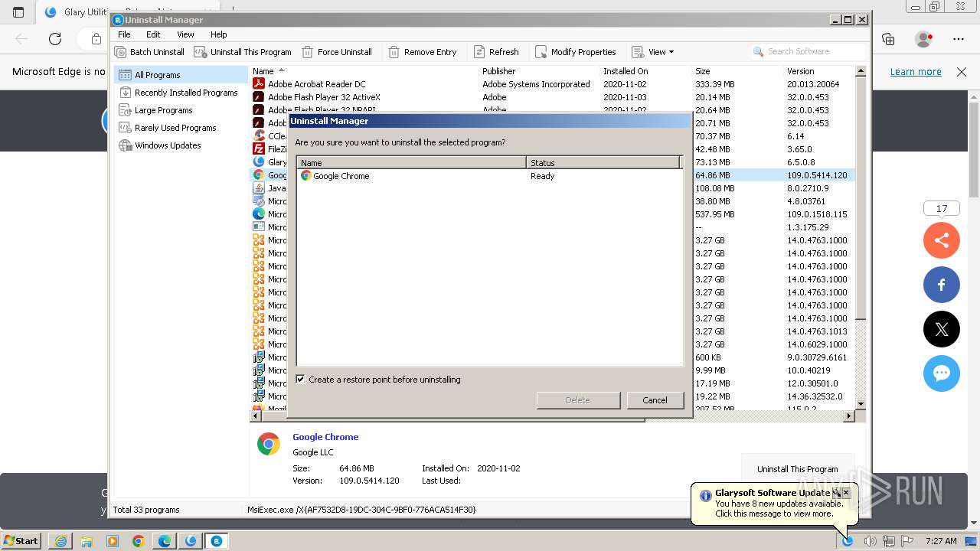Click the Status column header in dialog
Image resolution: width=980 pixels, height=551 pixels.
[603, 163]
